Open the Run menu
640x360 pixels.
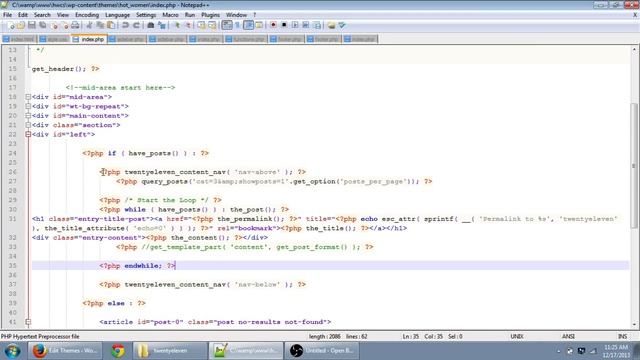[190, 15]
